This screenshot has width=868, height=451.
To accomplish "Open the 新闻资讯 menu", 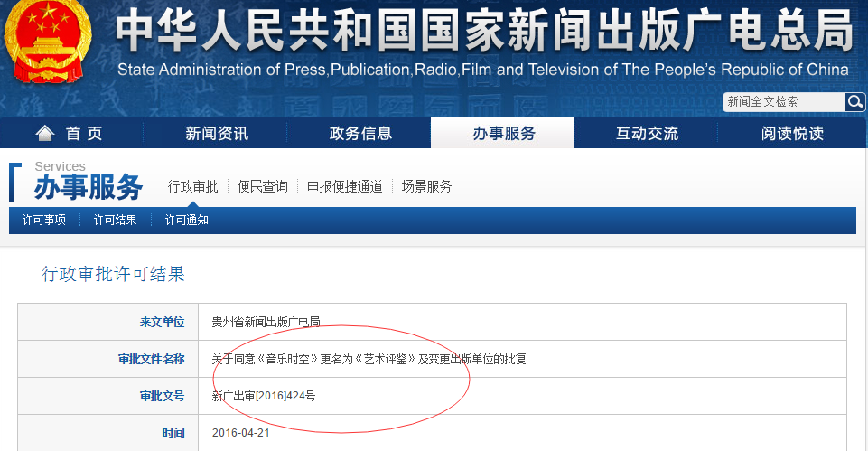I will [217, 133].
